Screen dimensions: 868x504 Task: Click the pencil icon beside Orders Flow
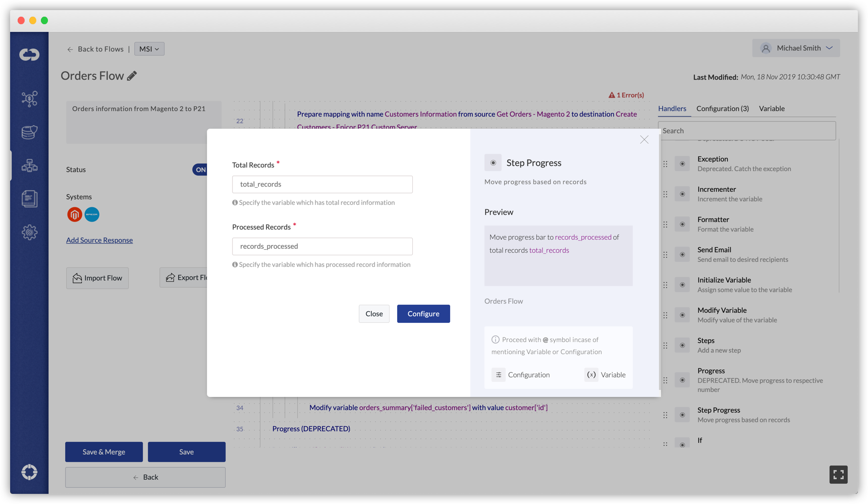click(132, 76)
